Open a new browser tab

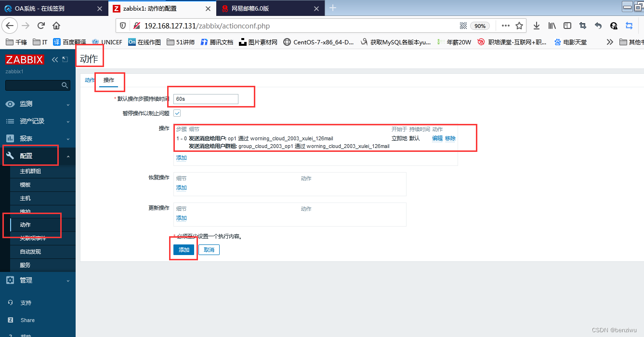coord(332,8)
